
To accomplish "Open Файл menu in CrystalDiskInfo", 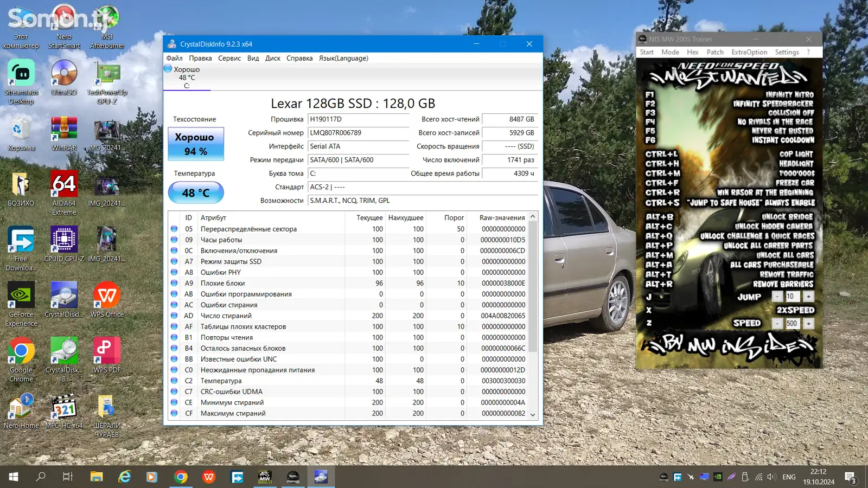I will point(174,58).
